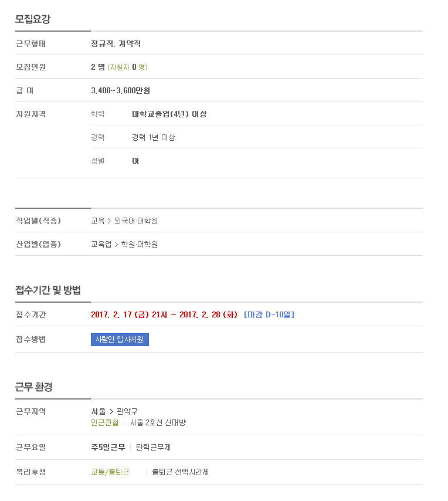The height and width of the screenshot is (501, 448).
Task: Click the 정규직, 계약직 employment type text
Action: click(x=116, y=44)
